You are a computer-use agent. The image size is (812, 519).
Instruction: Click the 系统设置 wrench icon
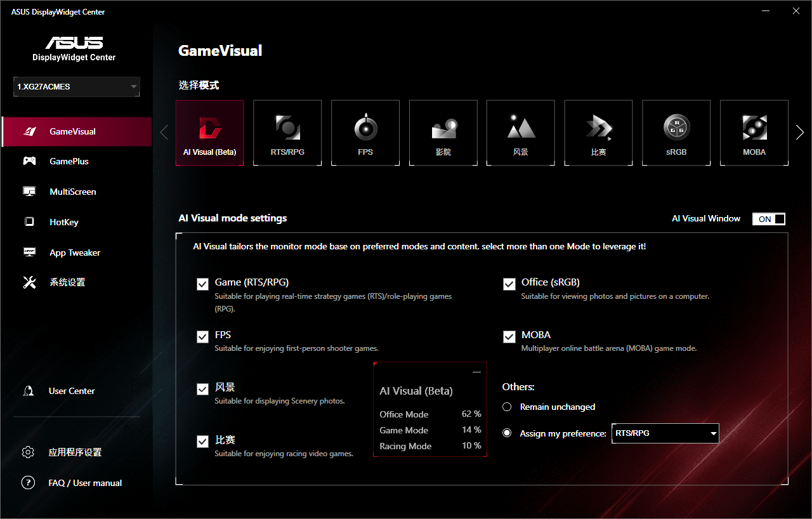(29, 282)
